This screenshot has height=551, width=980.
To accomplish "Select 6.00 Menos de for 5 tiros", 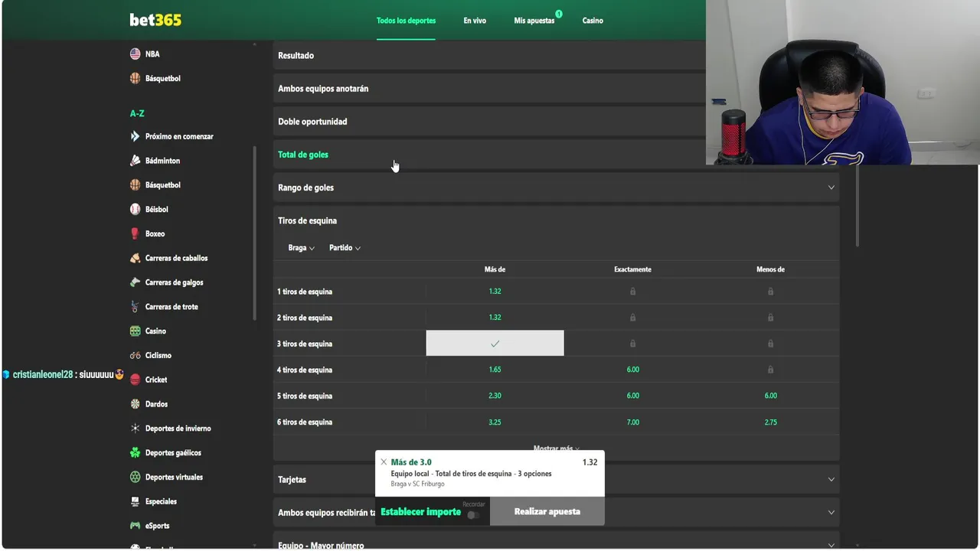I will (x=770, y=396).
